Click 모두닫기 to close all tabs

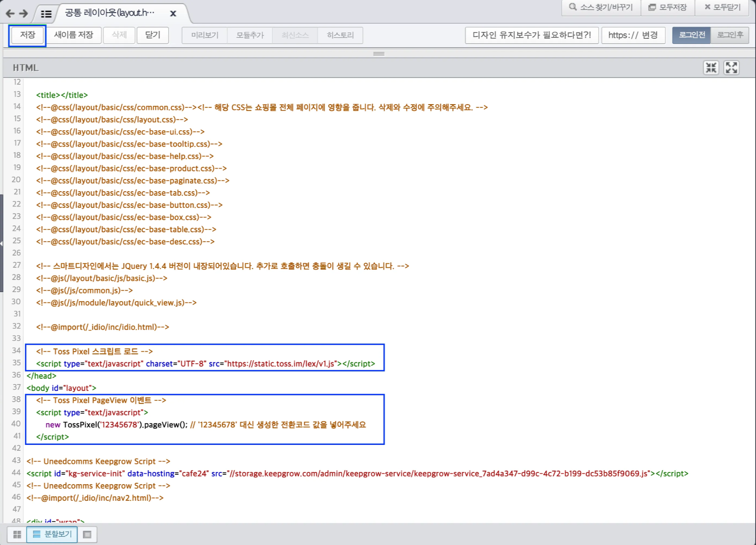(723, 7)
